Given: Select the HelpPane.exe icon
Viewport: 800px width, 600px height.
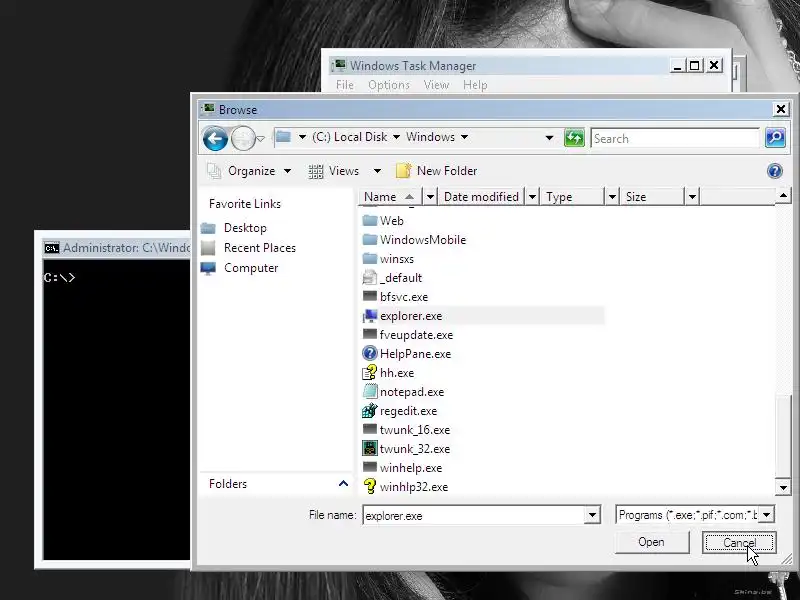Looking at the screenshot, I should (370, 354).
